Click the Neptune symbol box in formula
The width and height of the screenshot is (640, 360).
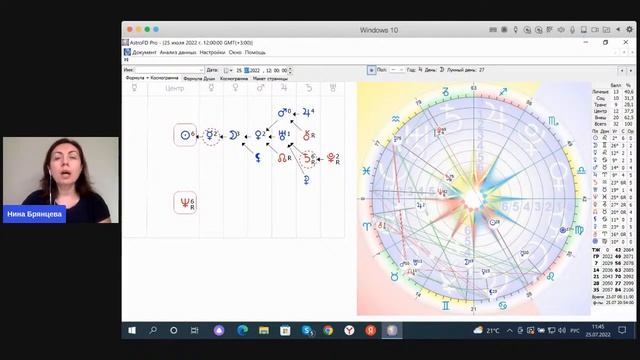[185, 202]
